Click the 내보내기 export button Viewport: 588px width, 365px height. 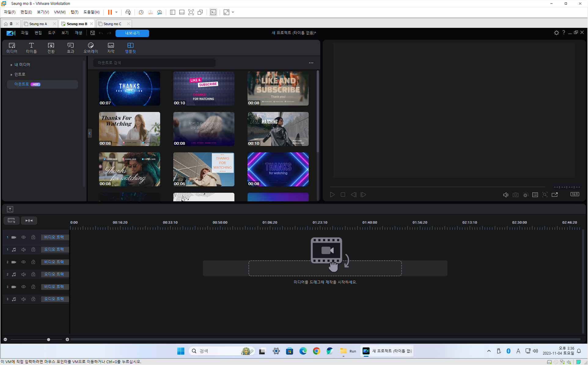click(132, 33)
